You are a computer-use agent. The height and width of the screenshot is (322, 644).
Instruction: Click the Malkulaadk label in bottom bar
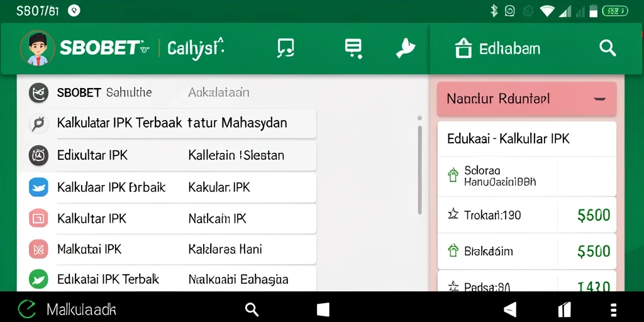click(x=81, y=309)
